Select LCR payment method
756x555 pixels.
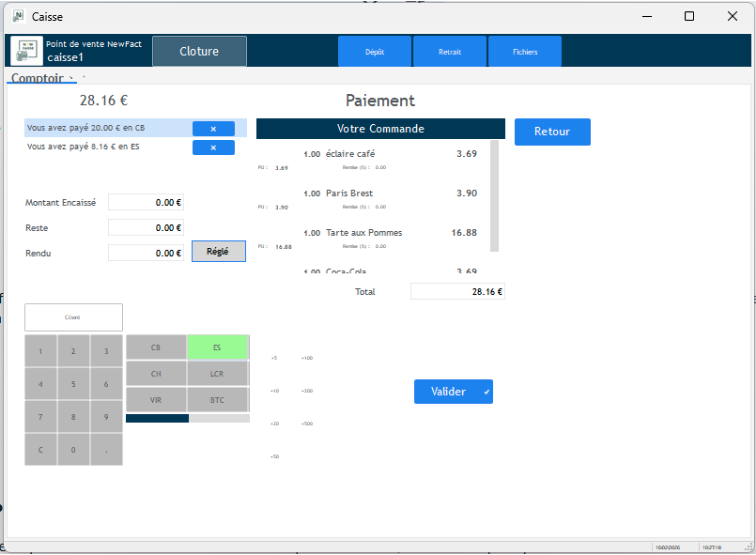coord(217,374)
